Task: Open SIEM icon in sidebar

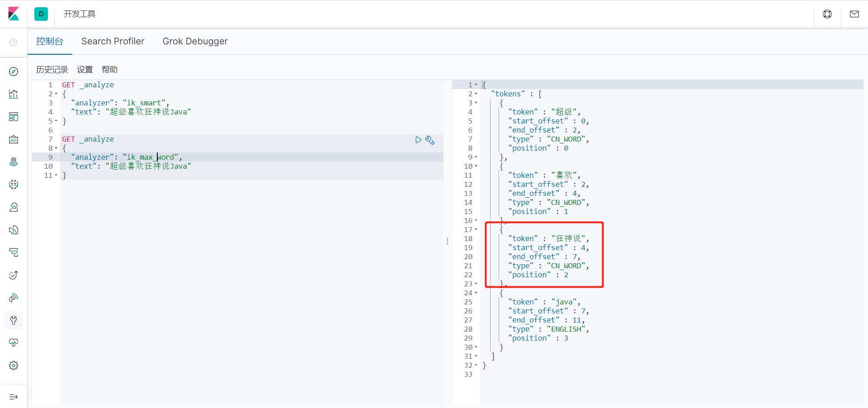Action: [14, 298]
